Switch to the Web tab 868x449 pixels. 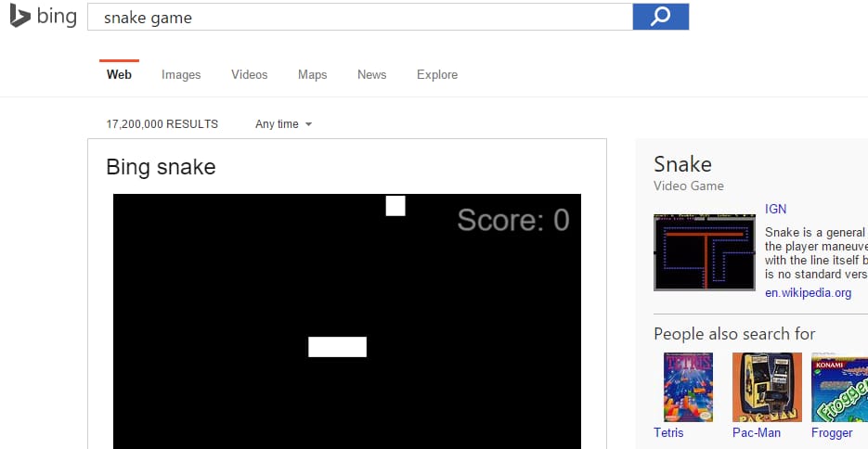(x=119, y=74)
